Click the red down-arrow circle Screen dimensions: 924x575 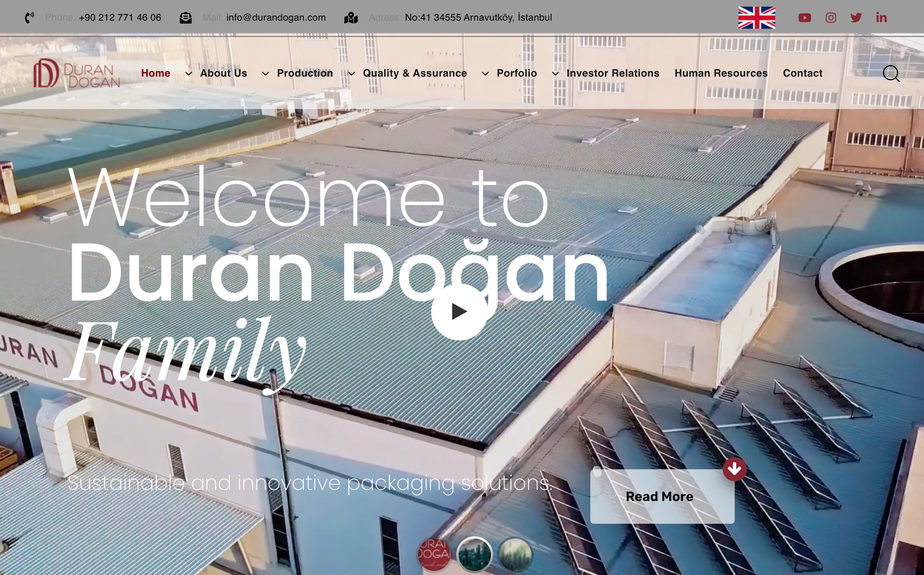[x=734, y=469]
